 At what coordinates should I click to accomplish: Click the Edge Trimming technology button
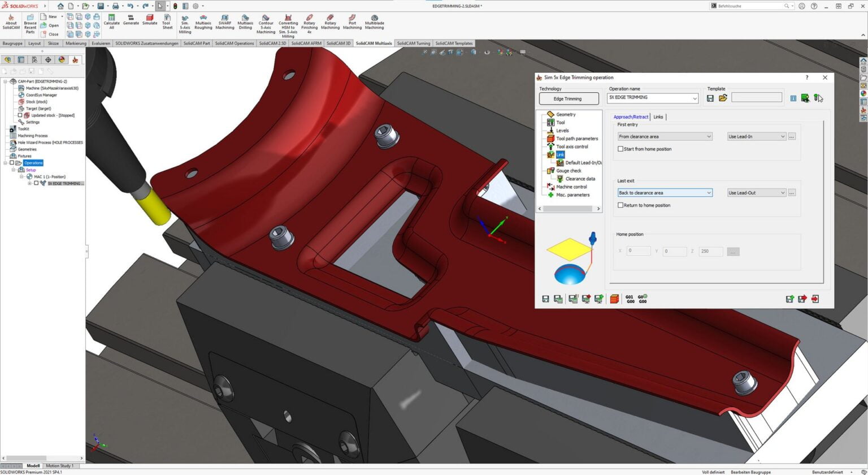pos(568,98)
